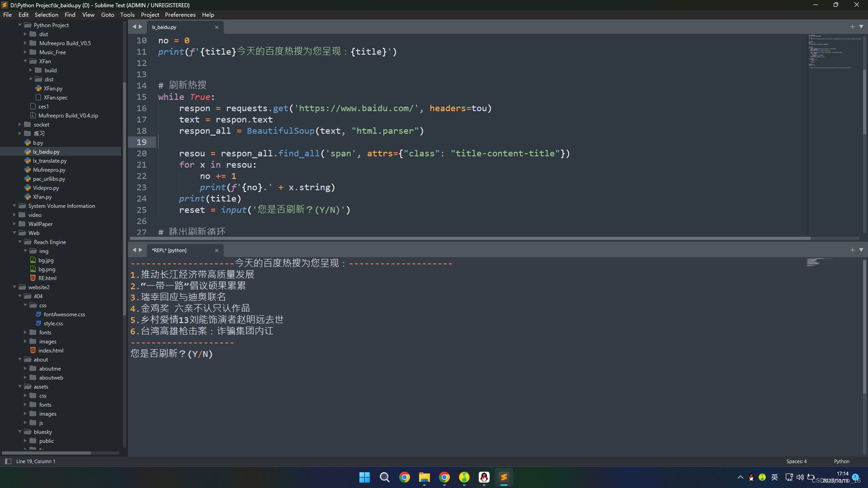Open volume control in system tray
The image size is (868, 488).
coord(800,477)
